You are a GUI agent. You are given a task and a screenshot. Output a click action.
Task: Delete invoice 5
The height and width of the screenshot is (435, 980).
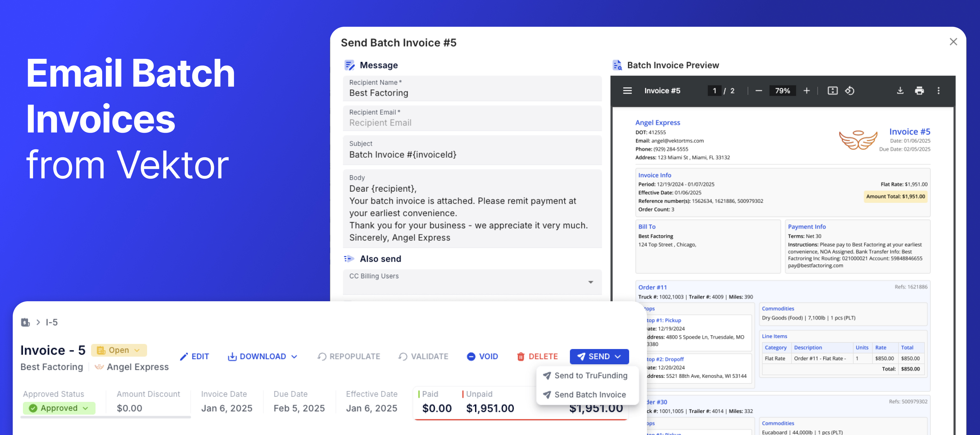pos(537,356)
